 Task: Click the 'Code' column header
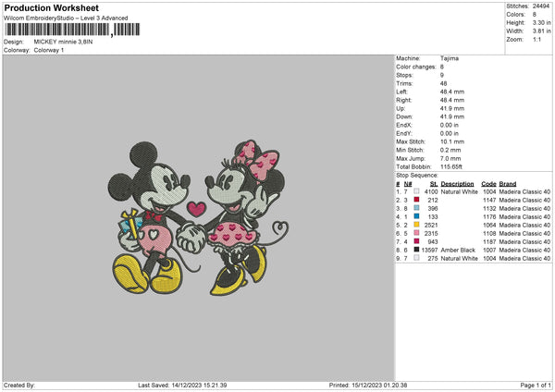[x=488, y=184]
